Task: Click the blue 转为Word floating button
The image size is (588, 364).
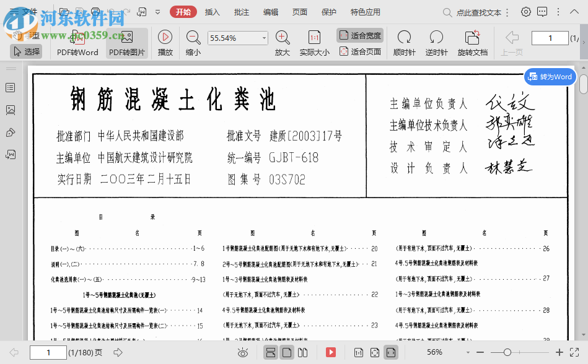Action: pos(550,77)
